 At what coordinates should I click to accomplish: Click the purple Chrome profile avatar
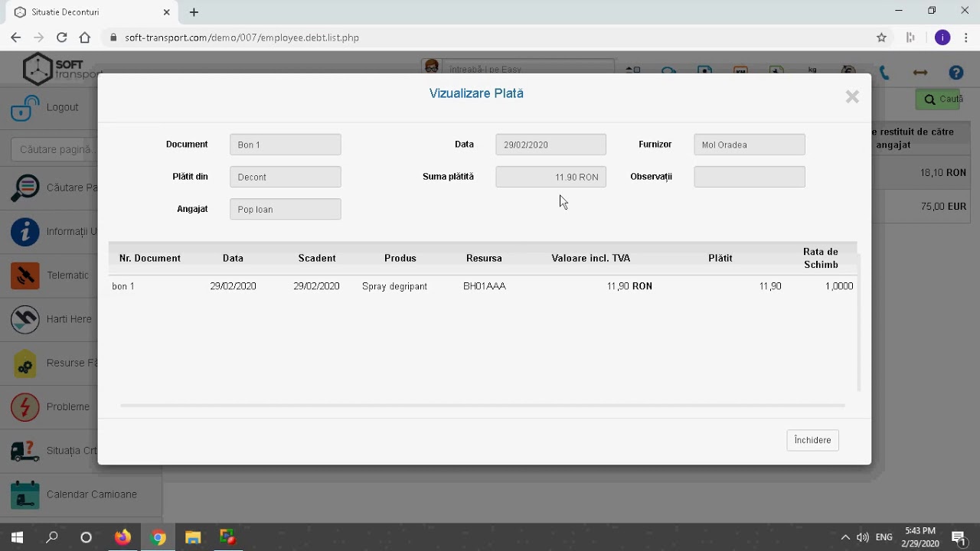pyautogui.click(x=942, y=37)
